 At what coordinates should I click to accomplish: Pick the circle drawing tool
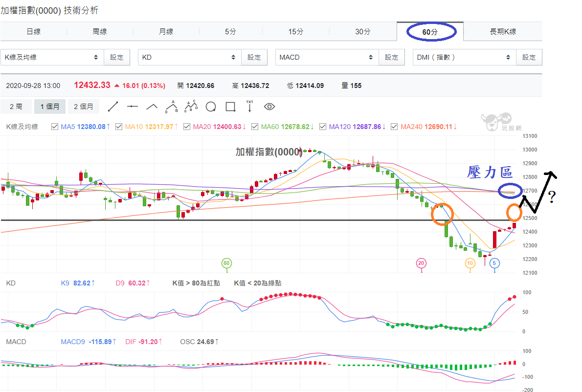click(x=211, y=107)
